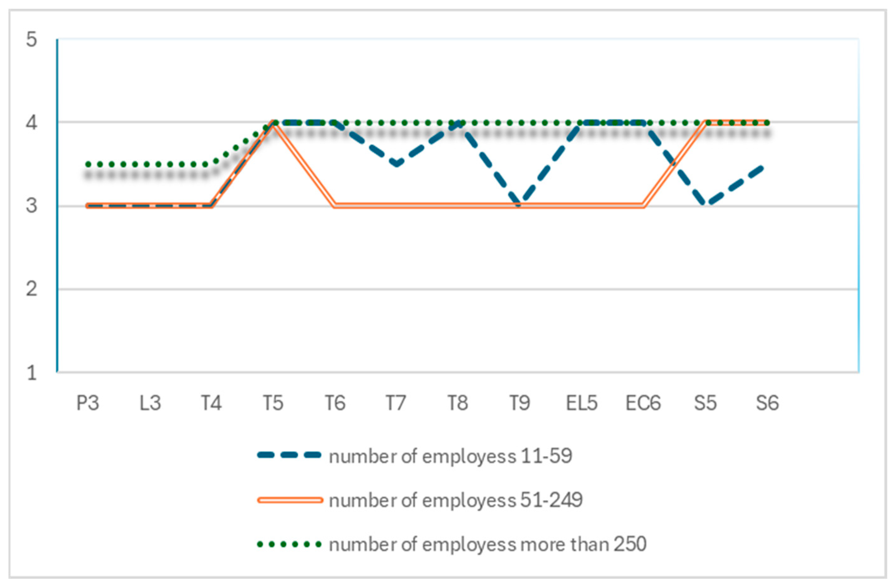Viewport: 894px width, 588px height.
Task: Click legend text 'number of employess 11-59'
Action: click(450, 456)
